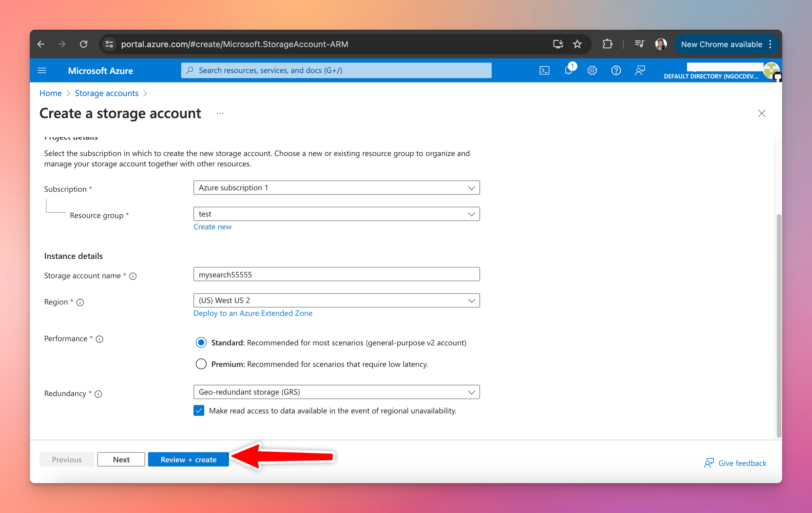
Task: Select Standard performance radio button
Action: 201,343
